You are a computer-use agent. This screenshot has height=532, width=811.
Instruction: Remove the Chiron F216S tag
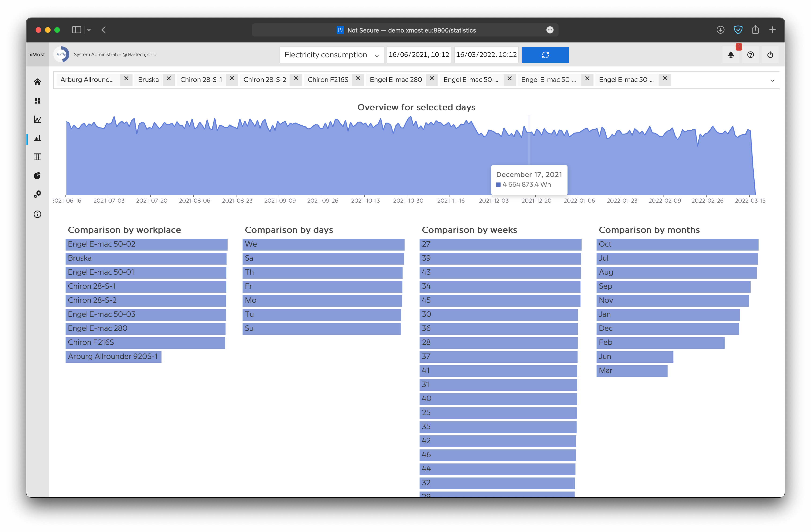click(358, 79)
